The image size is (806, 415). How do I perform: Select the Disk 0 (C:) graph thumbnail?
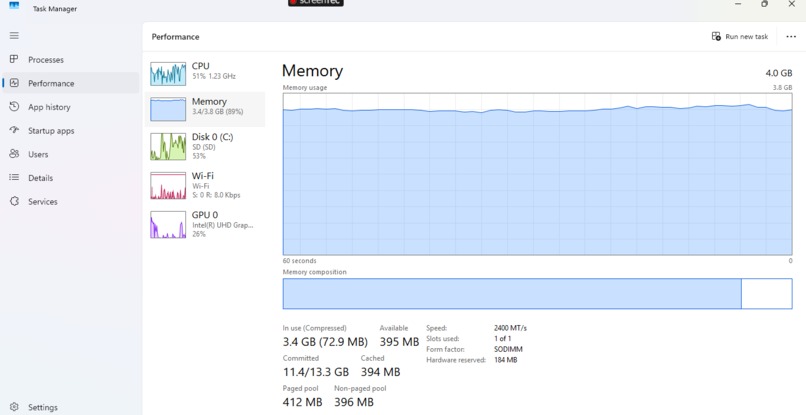pyautogui.click(x=168, y=147)
